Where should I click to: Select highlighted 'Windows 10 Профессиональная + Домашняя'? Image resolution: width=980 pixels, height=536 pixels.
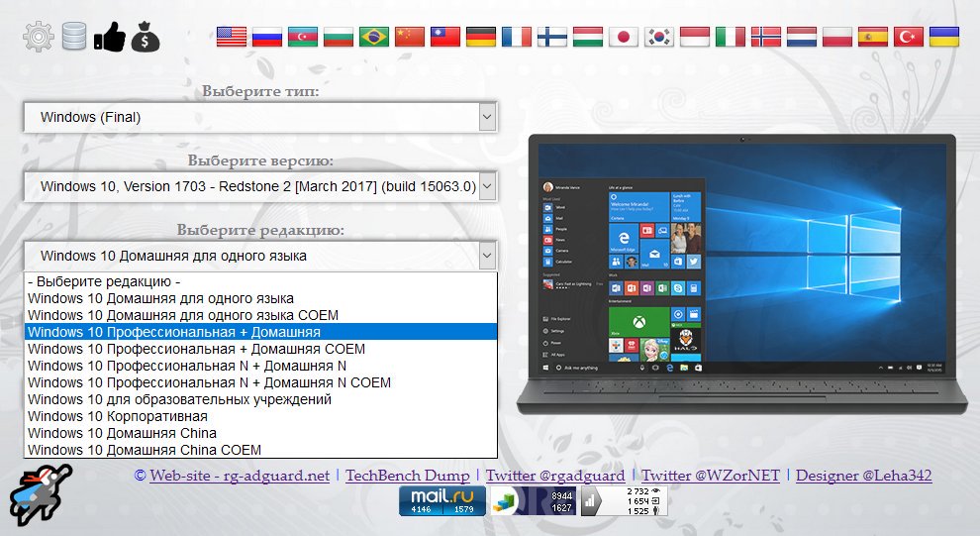pyautogui.click(x=260, y=332)
